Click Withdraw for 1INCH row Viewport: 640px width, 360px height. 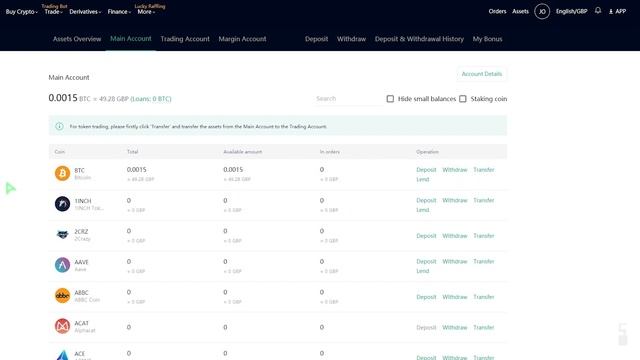(455, 200)
